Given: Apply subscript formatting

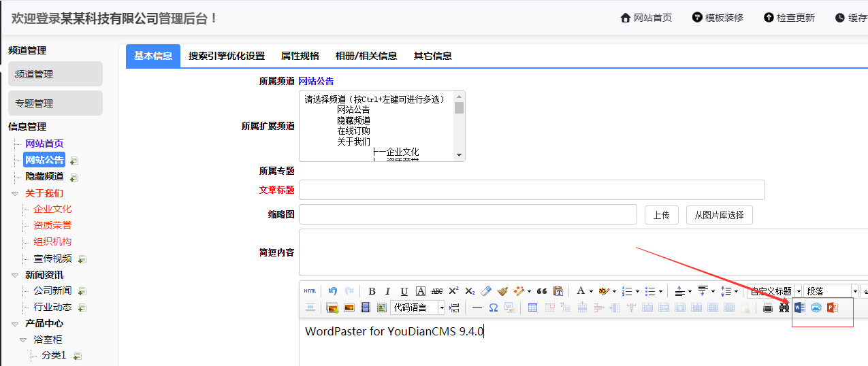Looking at the screenshot, I should (x=470, y=291).
